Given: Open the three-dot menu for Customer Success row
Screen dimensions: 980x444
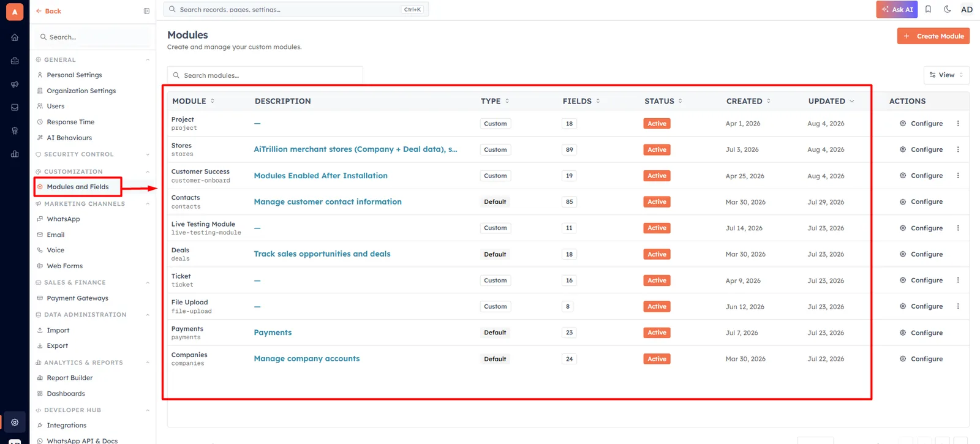Looking at the screenshot, I should [958, 176].
